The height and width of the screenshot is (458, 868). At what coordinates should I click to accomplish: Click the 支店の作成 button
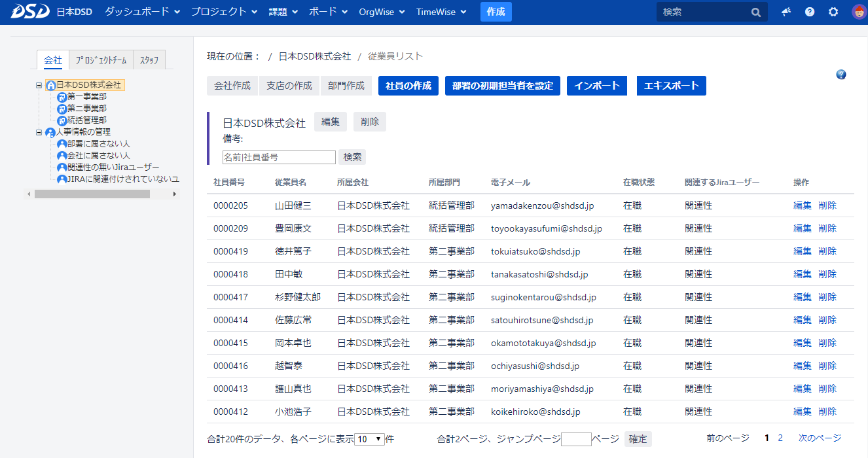289,86
